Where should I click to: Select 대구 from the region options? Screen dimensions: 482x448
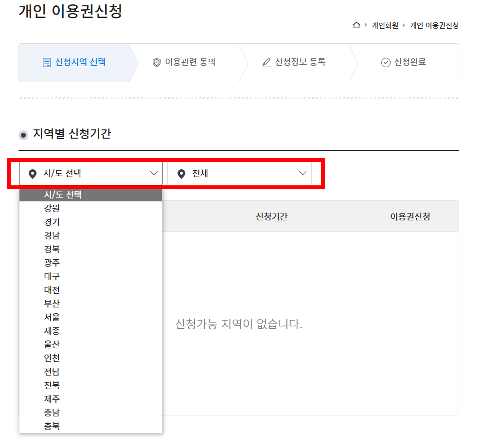coord(90,276)
